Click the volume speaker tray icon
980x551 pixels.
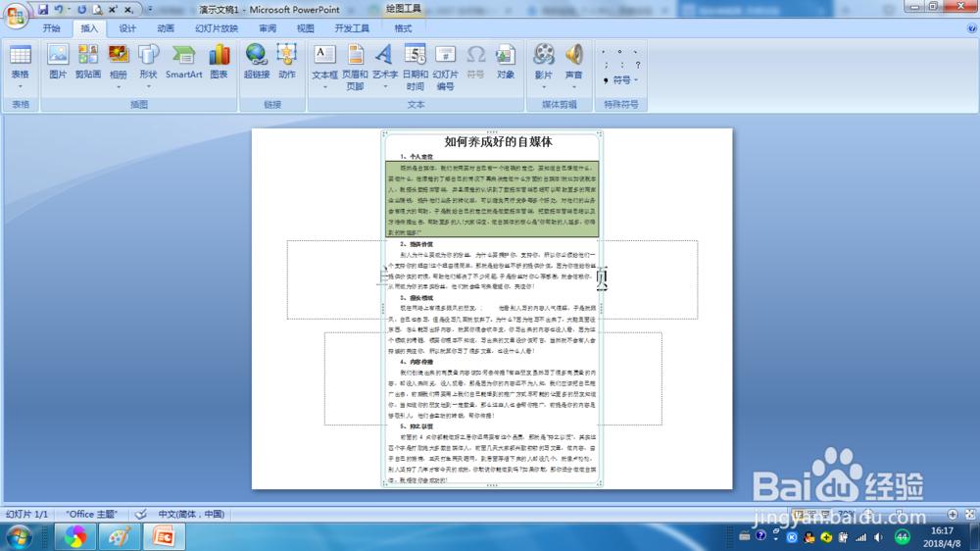coord(879,537)
